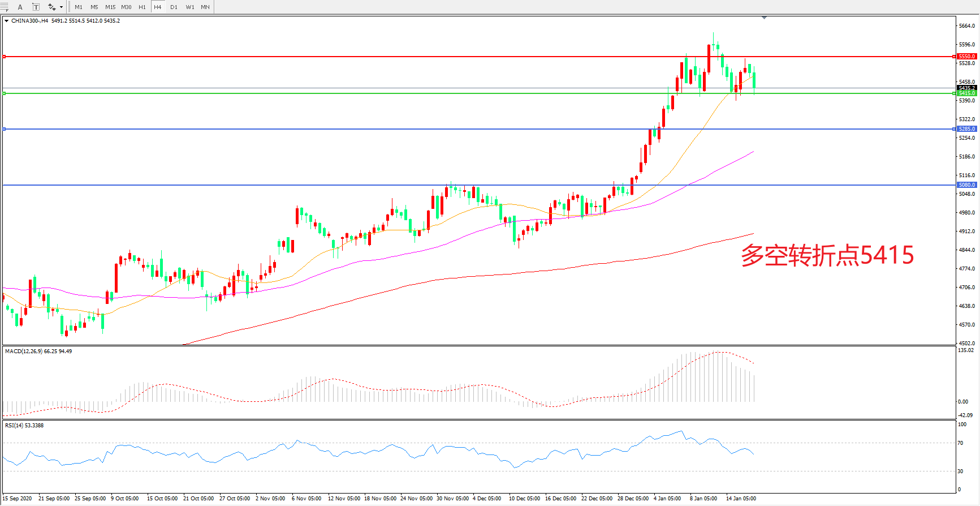
Task: Click the blue 5285.0 price label
Action: (x=966, y=129)
